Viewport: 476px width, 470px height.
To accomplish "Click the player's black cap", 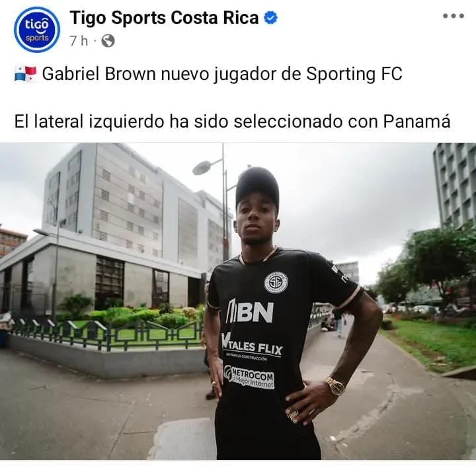I will click(257, 187).
